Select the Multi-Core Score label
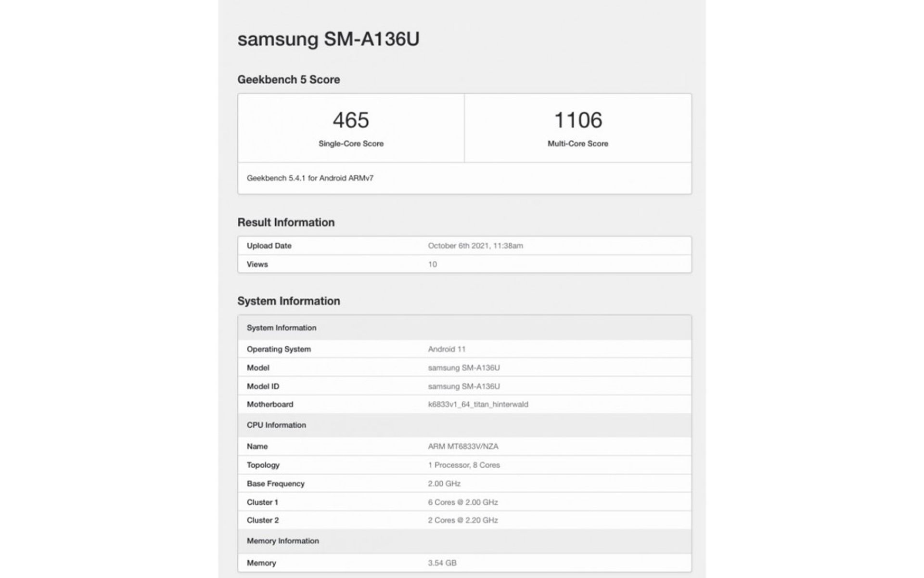 pyautogui.click(x=577, y=144)
